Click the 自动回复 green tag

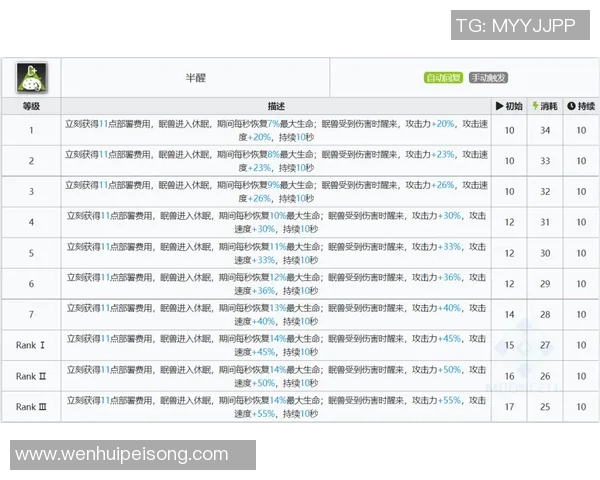pos(443,78)
